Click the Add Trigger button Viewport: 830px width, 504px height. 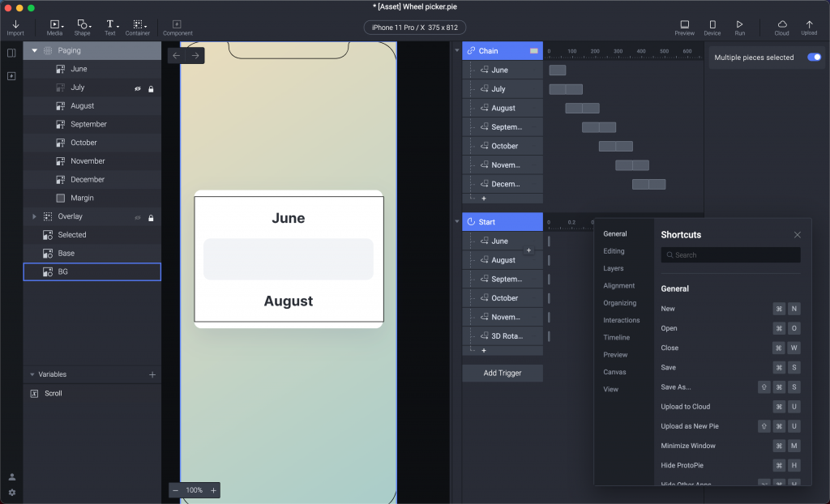click(x=503, y=373)
